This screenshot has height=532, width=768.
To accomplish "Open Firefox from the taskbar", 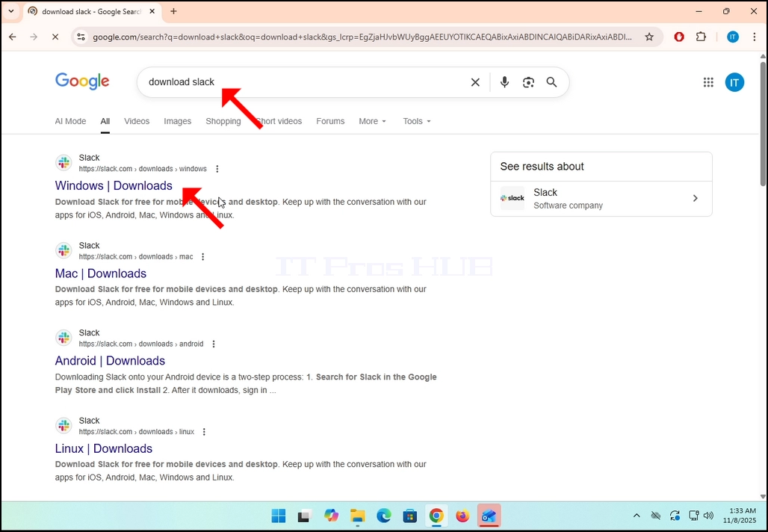I will click(x=462, y=516).
